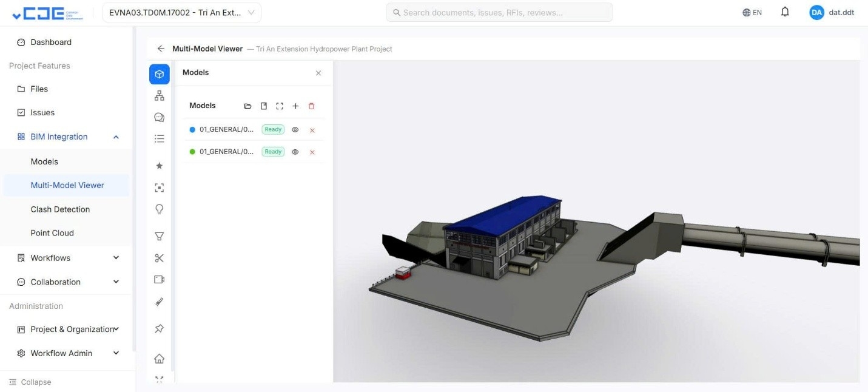868x392 pixels.
Task: Open Clash Detection in the sidebar
Action: coord(60,209)
